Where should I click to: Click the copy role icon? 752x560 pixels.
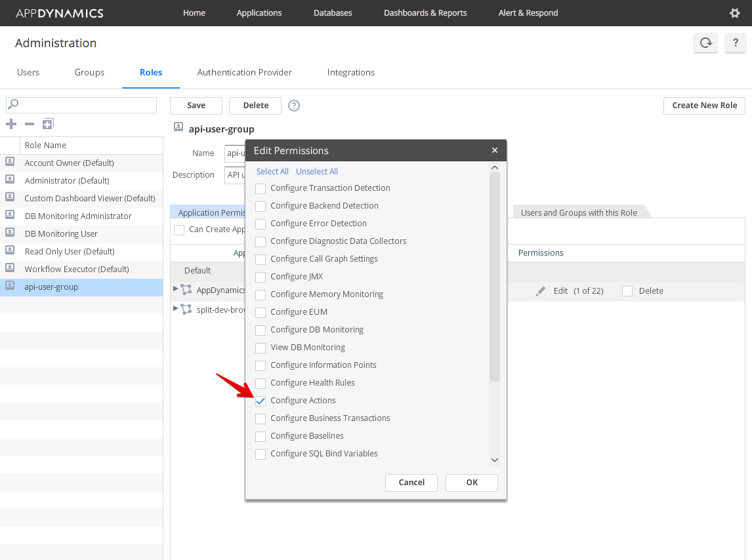(x=48, y=124)
